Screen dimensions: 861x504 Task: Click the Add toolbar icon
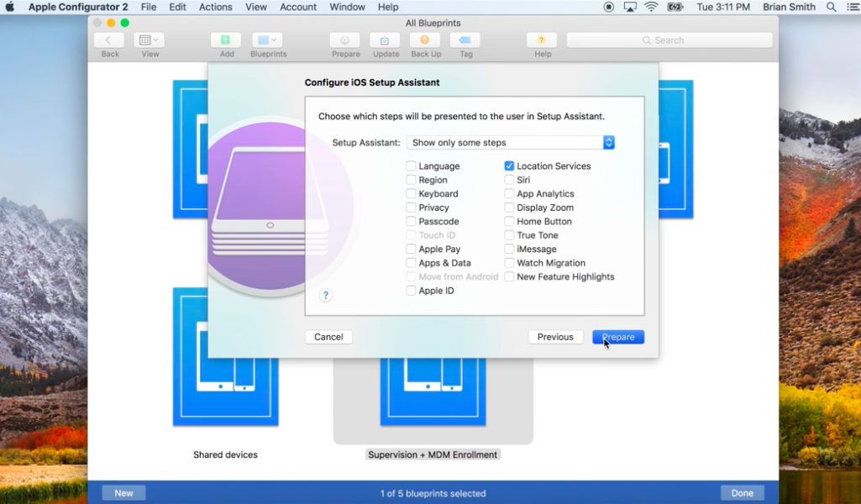click(x=226, y=40)
